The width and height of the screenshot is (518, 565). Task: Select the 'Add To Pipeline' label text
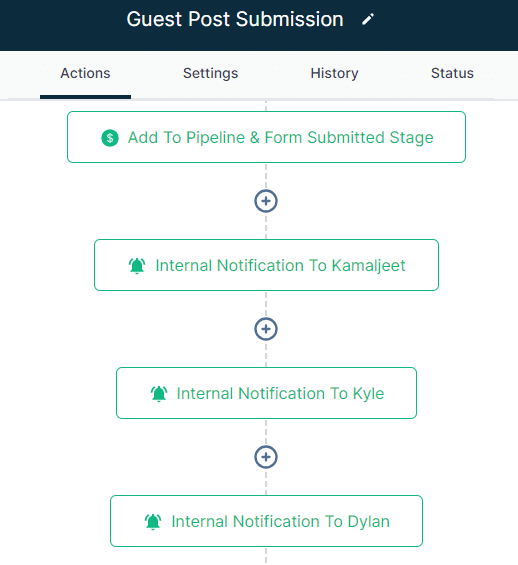[187, 138]
